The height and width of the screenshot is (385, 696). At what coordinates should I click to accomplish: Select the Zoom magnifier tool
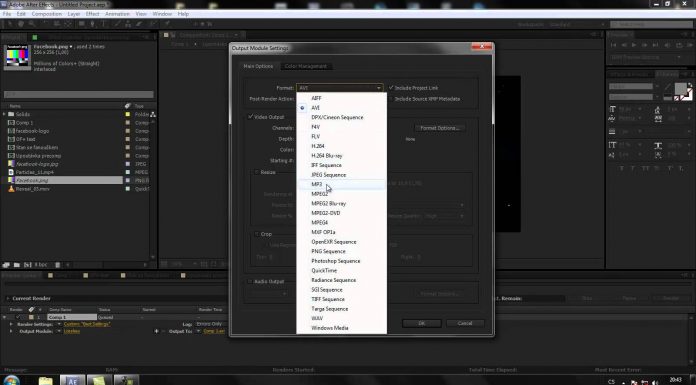[32, 24]
